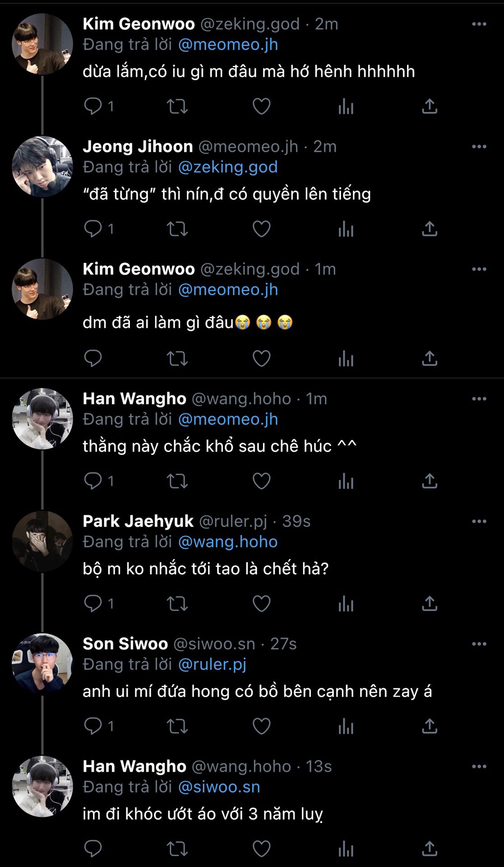Reply to Son Siwoo's tweet
Image resolution: width=504 pixels, height=867 pixels.
pyautogui.click(x=93, y=726)
